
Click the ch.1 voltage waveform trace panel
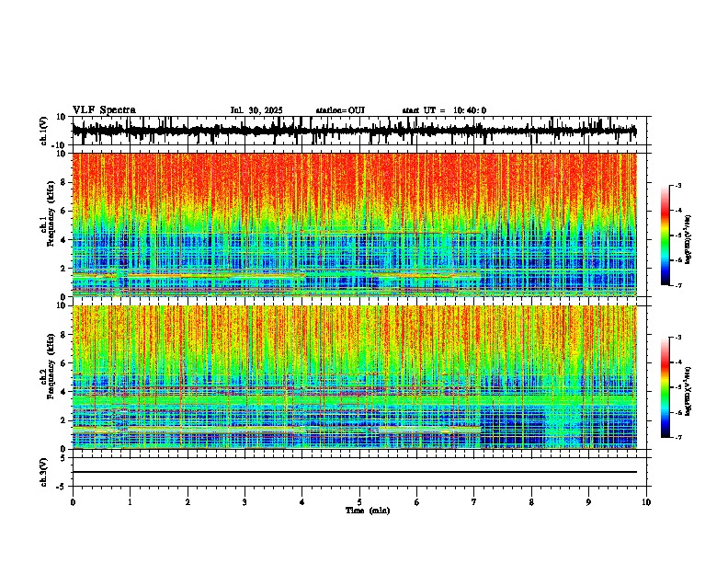[x=359, y=131]
